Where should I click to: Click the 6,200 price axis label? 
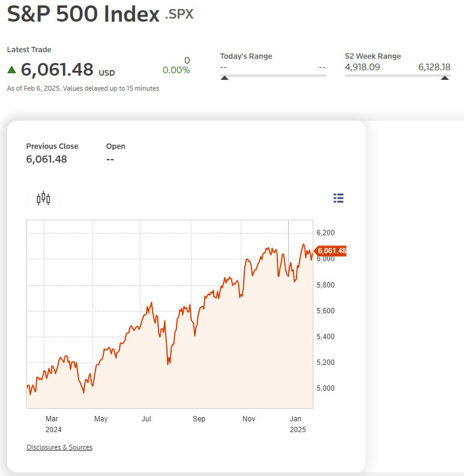[x=325, y=233]
